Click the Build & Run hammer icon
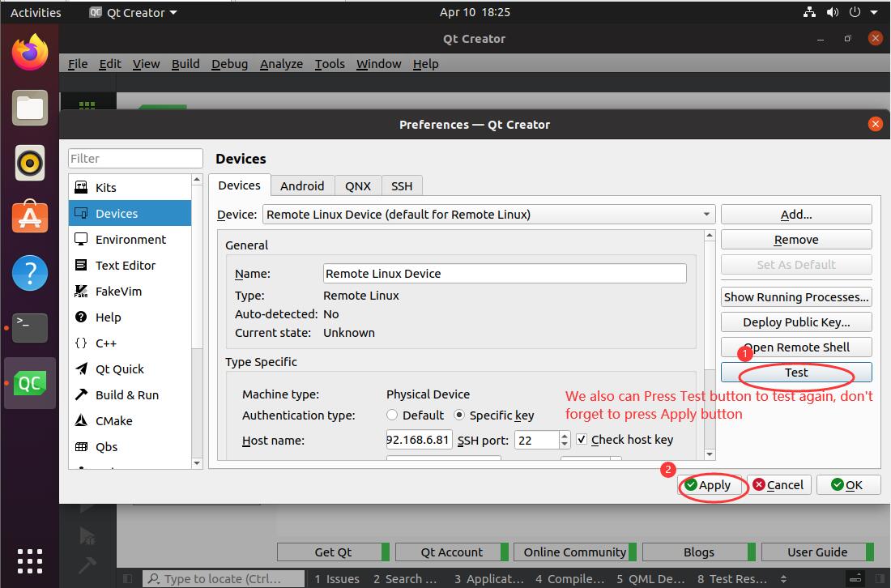The height and width of the screenshot is (588, 891). pyautogui.click(x=81, y=394)
